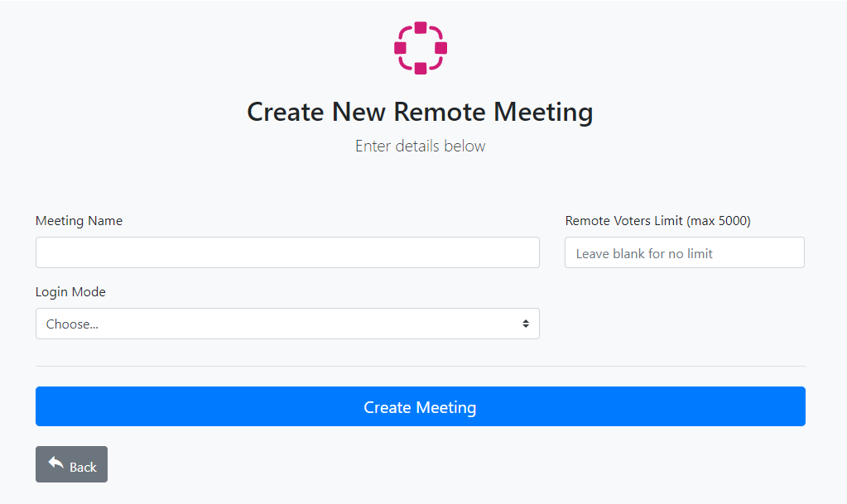The width and height of the screenshot is (847, 504).
Task: Focus the Remote Voters Limit field
Action: pyautogui.click(x=685, y=252)
